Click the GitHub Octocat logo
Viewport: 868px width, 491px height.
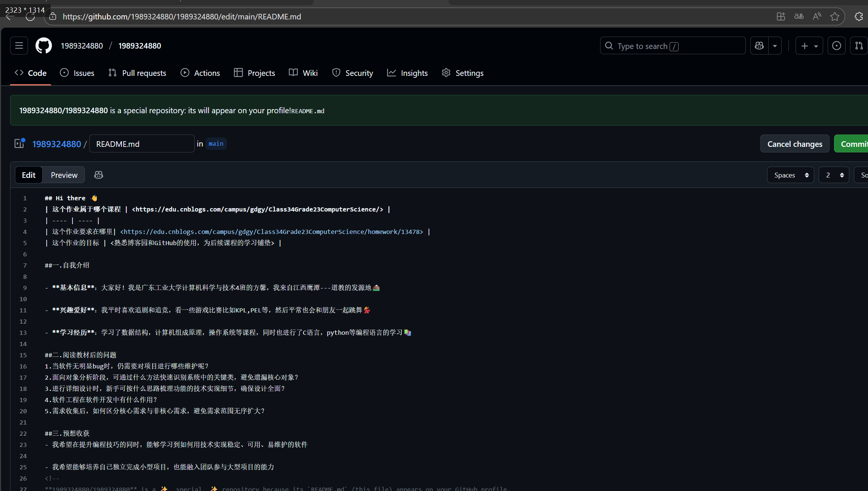tap(44, 46)
